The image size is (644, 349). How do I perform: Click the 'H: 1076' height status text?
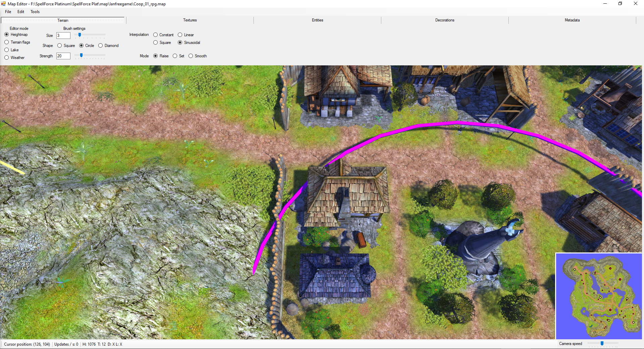pyautogui.click(x=89, y=344)
